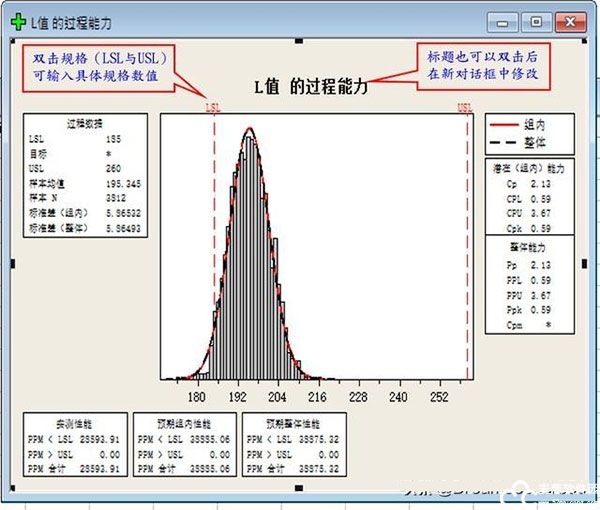Click the x-axis tick label 180

pos(197,397)
